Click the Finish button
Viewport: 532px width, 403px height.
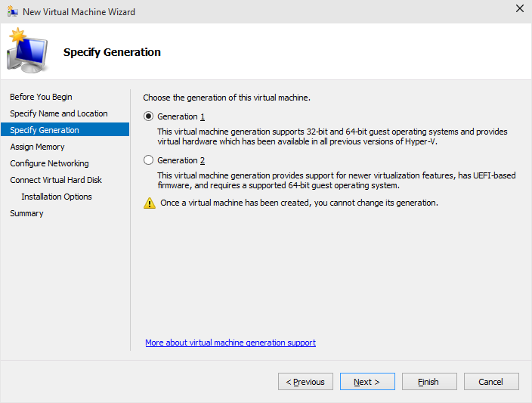pos(429,382)
